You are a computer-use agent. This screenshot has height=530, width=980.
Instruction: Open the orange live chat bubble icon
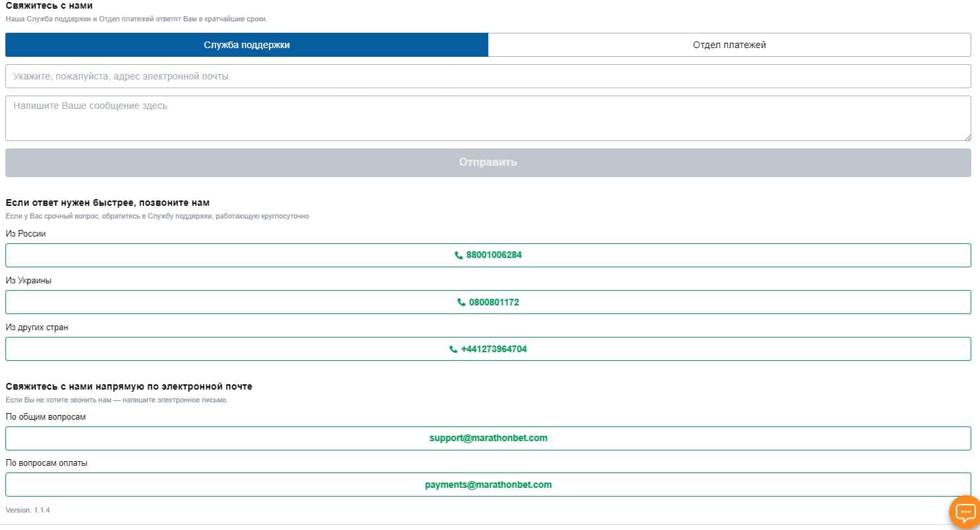point(965,513)
